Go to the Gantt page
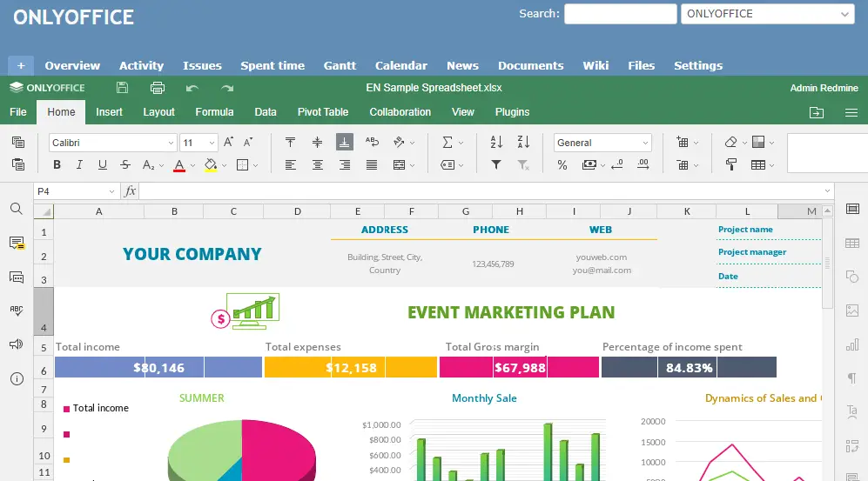This screenshot has width=868, height=481. 340,65
